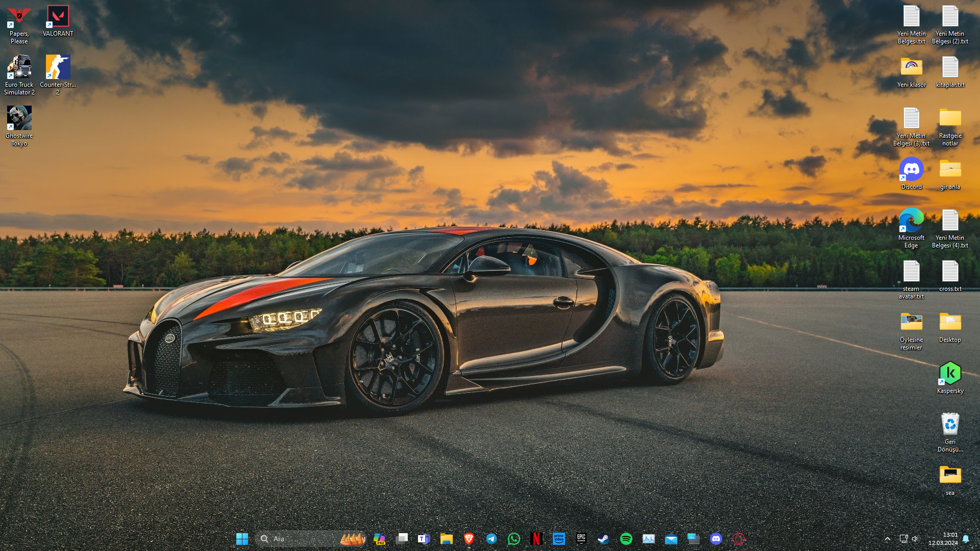
Task: Select the Geri Dönüşüm recycle bin
Action: tap(950, 433)
